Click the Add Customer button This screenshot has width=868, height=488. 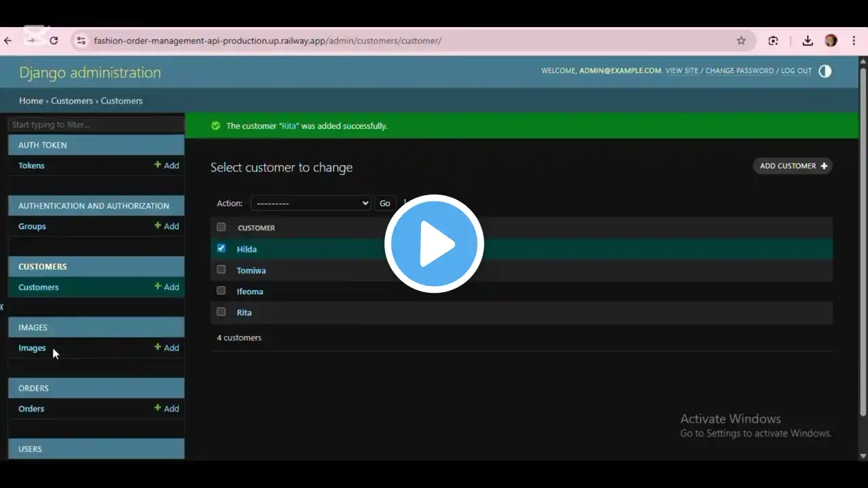[x=793, y=166]
